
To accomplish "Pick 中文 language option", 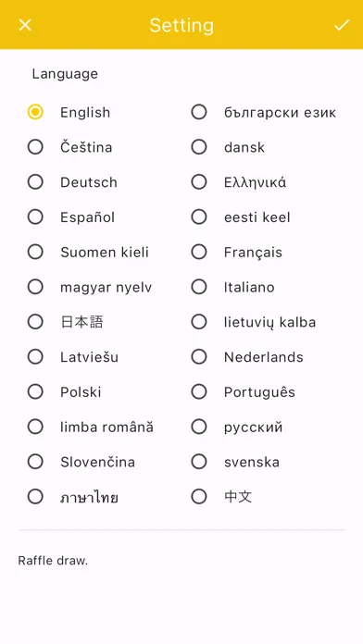I will pos(199,497).
